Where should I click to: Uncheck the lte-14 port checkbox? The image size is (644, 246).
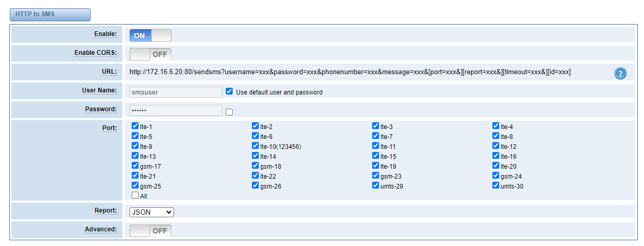pos(255,156)
